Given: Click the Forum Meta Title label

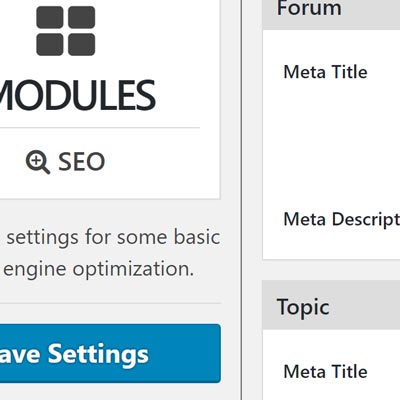Looking at the screenshot, I should (325, 72).
